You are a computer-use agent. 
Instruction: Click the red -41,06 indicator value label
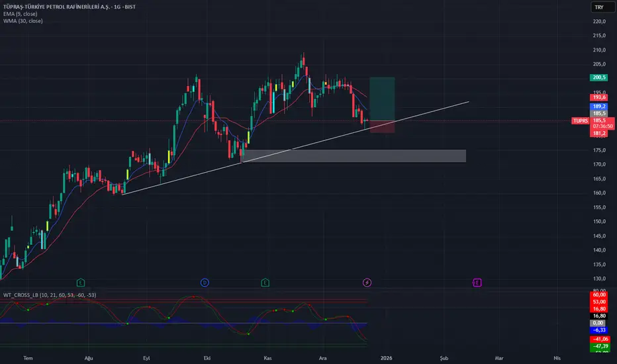coord(600,339)
